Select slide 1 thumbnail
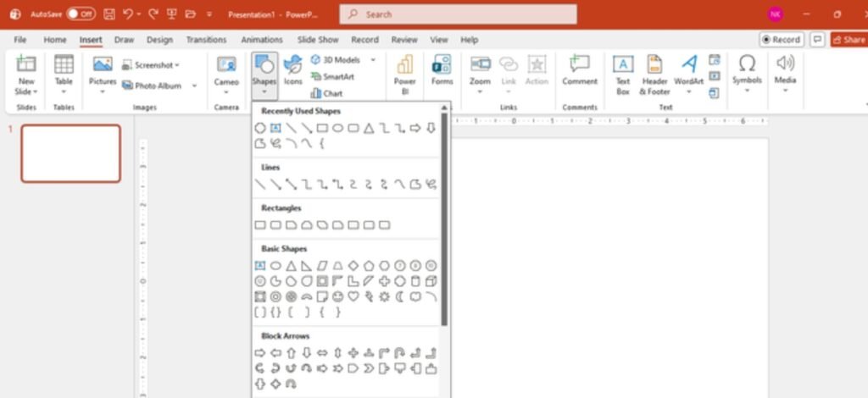Viewport: 868px width, 398px height. coord(71,153)
